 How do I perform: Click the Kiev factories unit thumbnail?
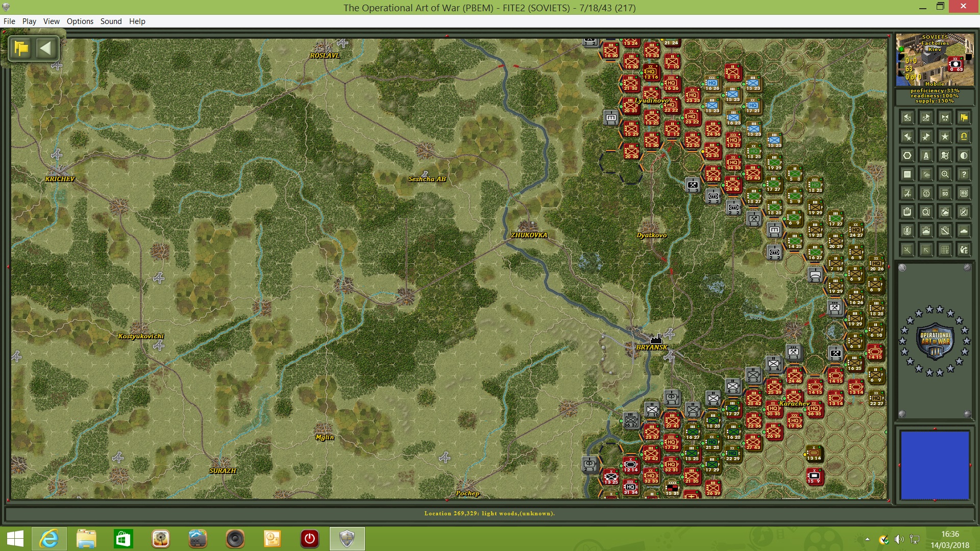click(x=935, y=60)
